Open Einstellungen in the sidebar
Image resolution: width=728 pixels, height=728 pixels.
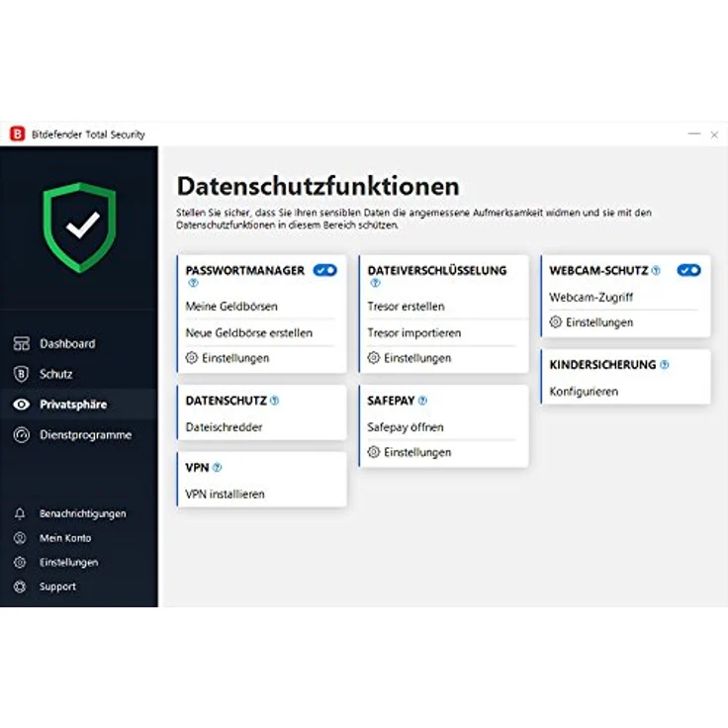pyautogui.click(x=68, y=562)
